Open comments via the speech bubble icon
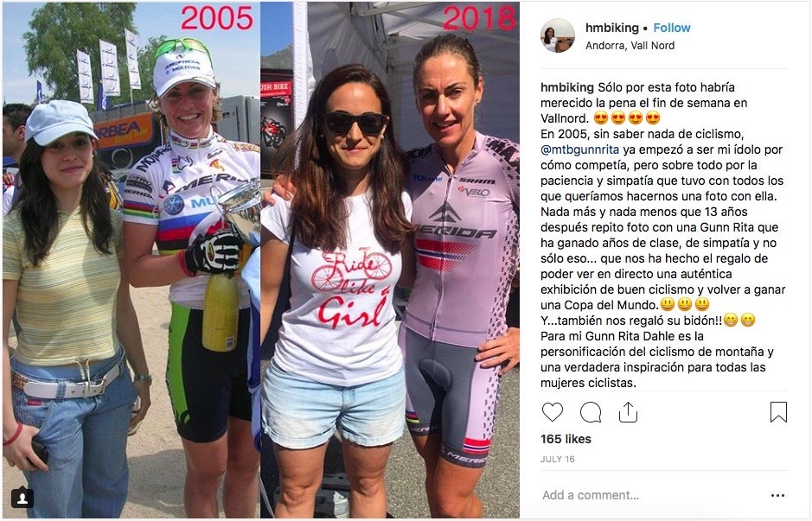Viewport: 812px width, 521px height. (x=591, y=412)
